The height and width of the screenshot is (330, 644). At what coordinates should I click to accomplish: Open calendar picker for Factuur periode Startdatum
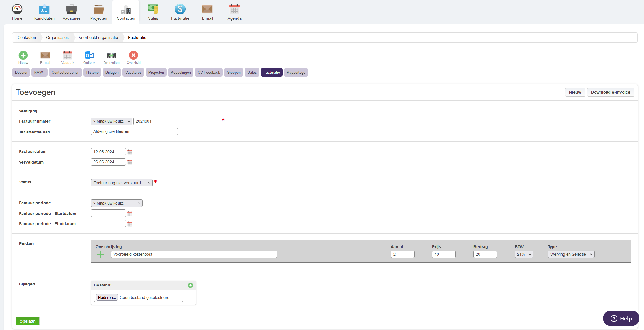[130, 214]
